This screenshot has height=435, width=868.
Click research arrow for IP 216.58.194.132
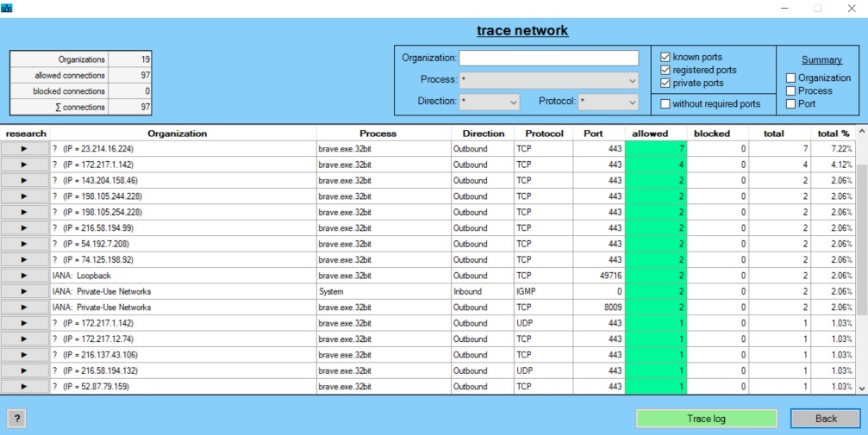click(x=24, y=370)
